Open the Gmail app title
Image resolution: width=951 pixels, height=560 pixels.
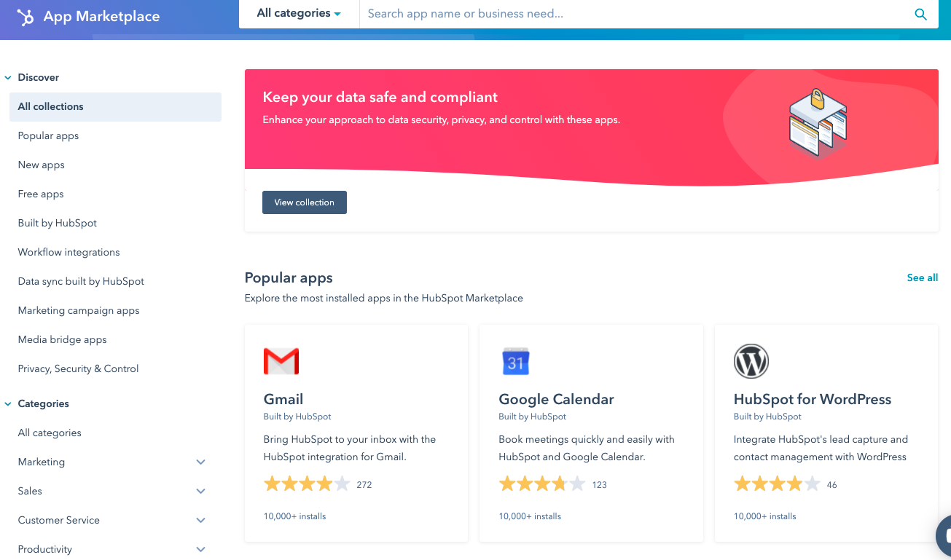click(283, 399)
